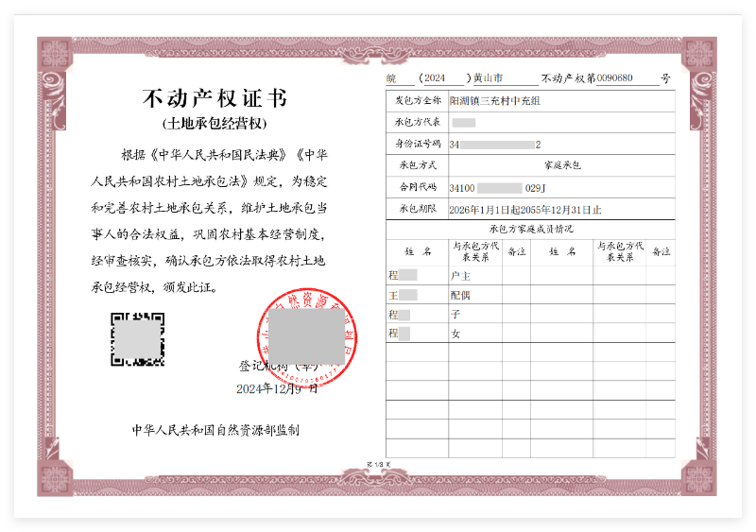Image resolution: width=756 pixels, height=532 pixels.
Task: Click the bottom-left ornamental corner decoration
Action: click(55, 478)
